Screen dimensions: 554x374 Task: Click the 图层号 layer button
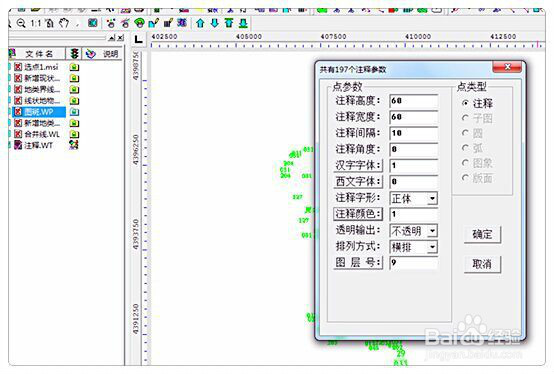click(x=358, y=262)
